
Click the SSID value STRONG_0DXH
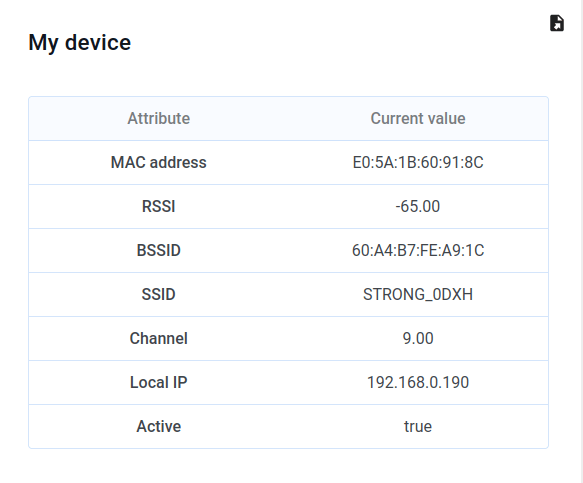[418, 294]
